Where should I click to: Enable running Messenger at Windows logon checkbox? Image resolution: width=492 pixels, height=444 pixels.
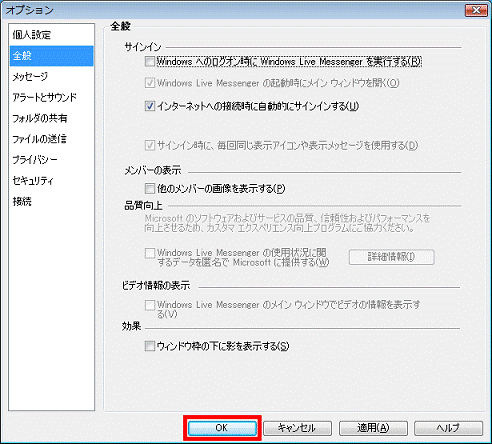pos(150,61)
